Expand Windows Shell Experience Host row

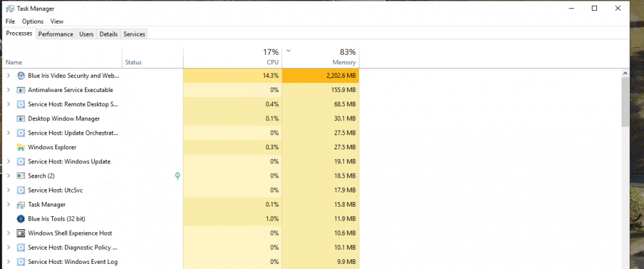coord(8,233)
